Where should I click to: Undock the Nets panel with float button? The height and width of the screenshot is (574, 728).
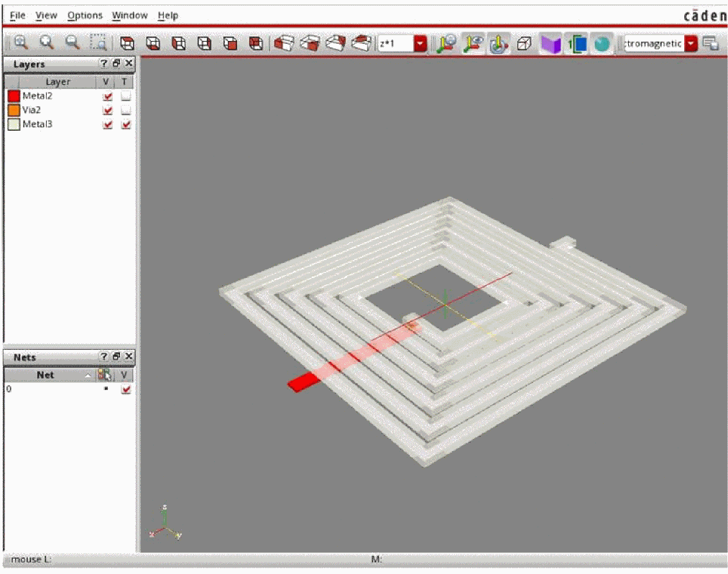[116, 357]
